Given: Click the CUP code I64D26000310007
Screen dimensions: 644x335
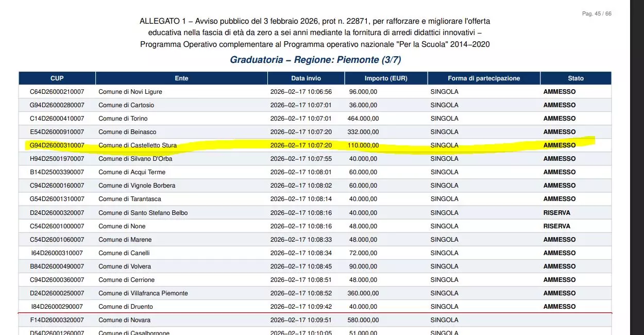Looking at the screenshot, I should (x=57, y=253).
